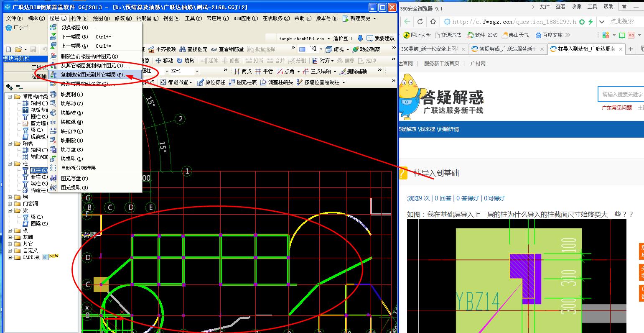Click 我要建议 feedback button

381,38
